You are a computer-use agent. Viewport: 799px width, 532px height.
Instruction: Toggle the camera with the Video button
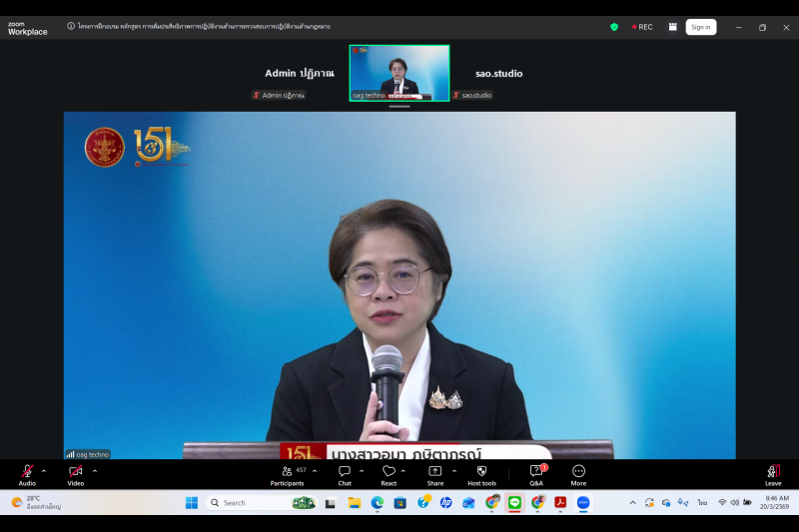click(76, 472)
